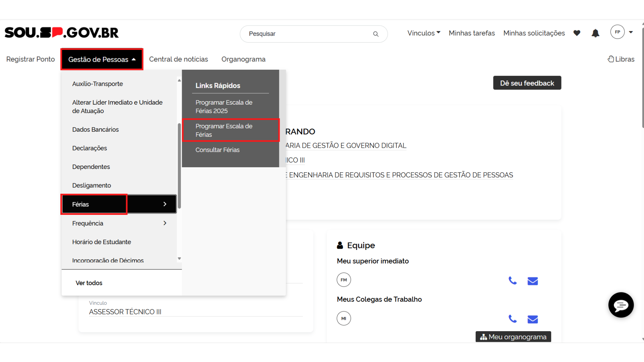Open the chat bubble widget
644x362 pixels.
621,305
